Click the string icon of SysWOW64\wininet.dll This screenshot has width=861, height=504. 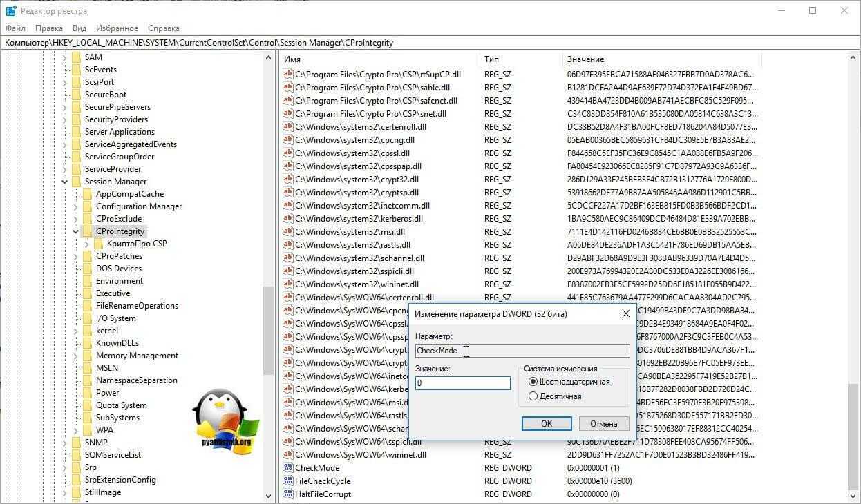pos(288,455)
